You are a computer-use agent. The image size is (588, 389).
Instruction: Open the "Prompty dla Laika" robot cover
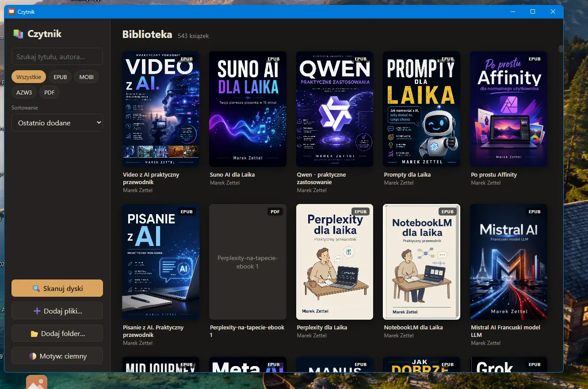click(x=422, y=109)
